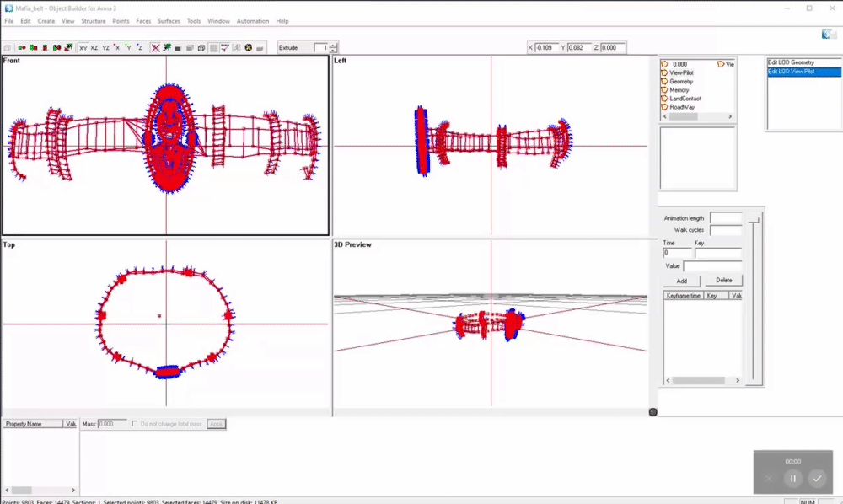Viewport: 843px width, 504px height.
Task: Select 'Edit LOD Geometry' history entry
Action: (x=804, y=62)
